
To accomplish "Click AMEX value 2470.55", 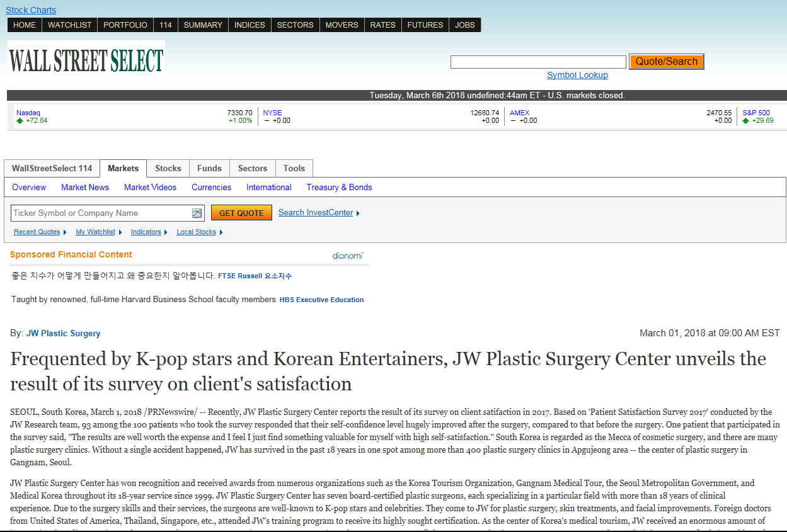I will (719, 113).
